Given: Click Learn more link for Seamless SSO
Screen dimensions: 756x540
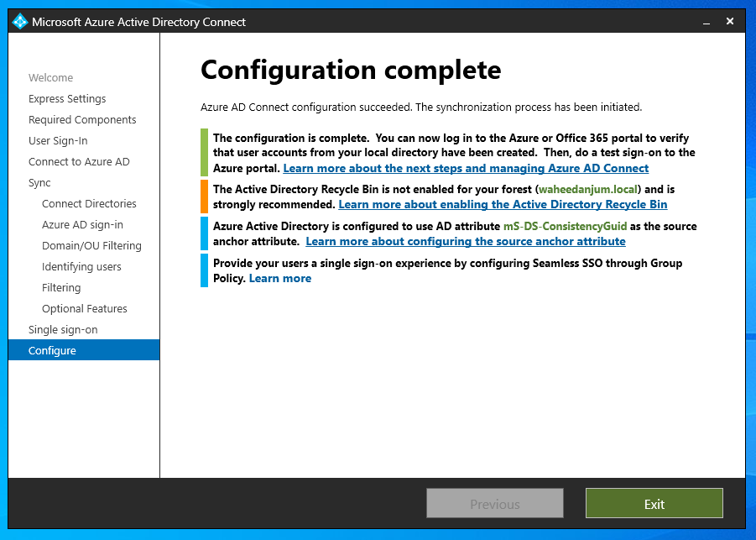Looking at the screenshot, I should click(x=280, y=279).
